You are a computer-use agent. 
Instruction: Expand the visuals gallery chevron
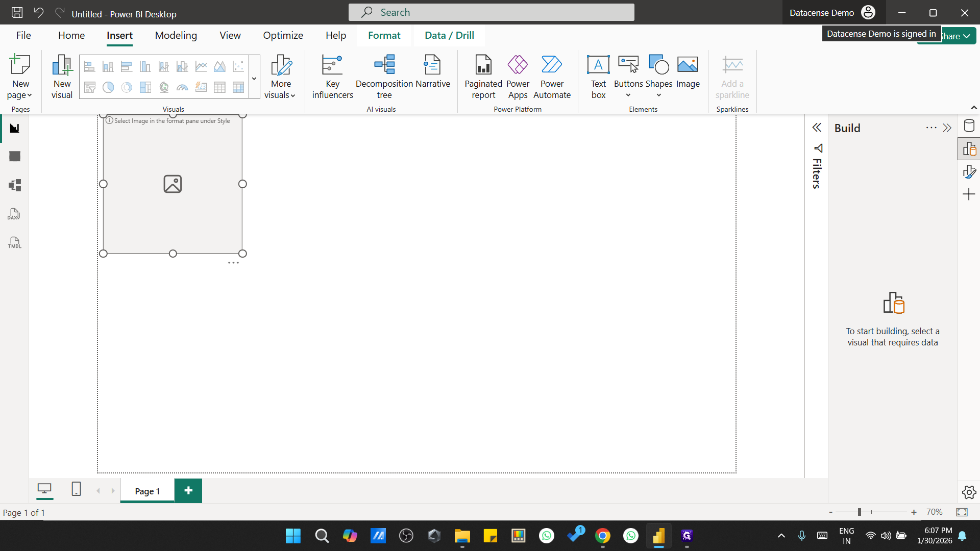click(x=254, y=78)
